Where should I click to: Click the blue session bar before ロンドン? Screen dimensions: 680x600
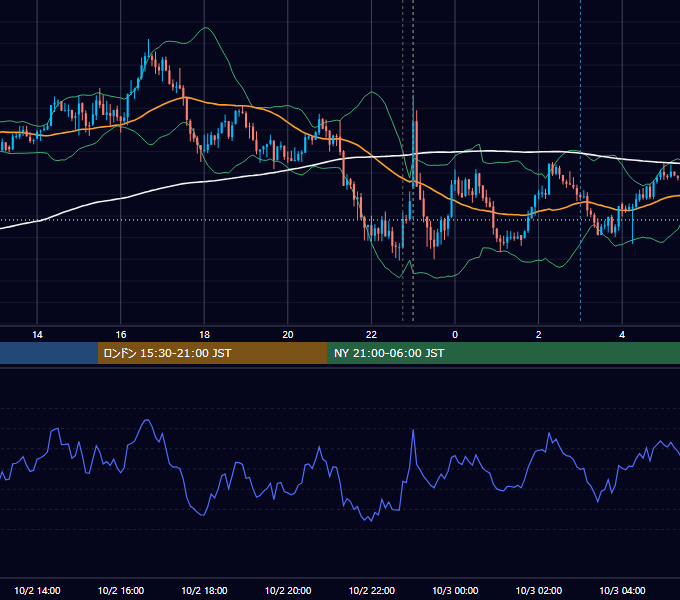click(49, 353)
